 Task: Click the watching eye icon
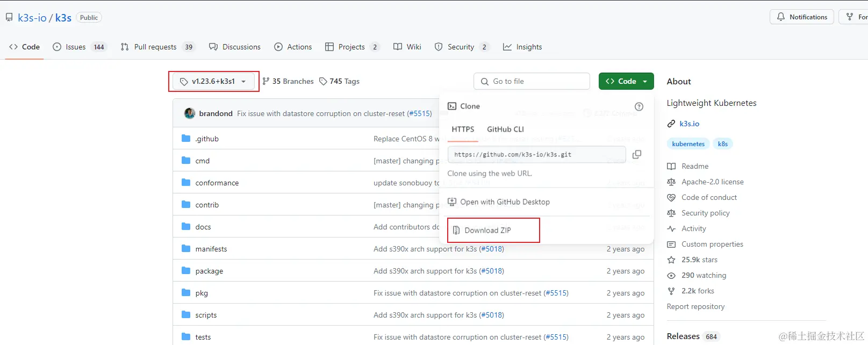tap(671, 275)
